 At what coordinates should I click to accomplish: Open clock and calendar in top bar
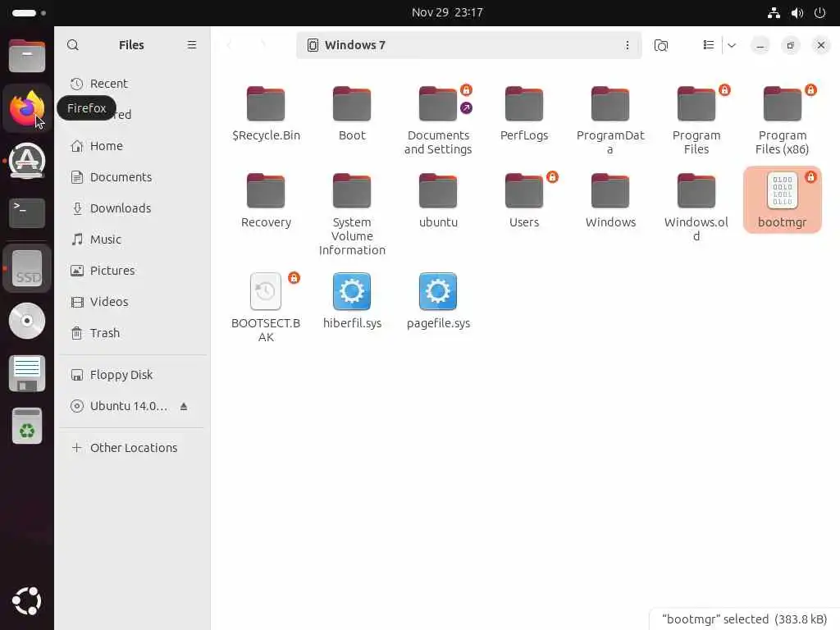tap(447, 12)
